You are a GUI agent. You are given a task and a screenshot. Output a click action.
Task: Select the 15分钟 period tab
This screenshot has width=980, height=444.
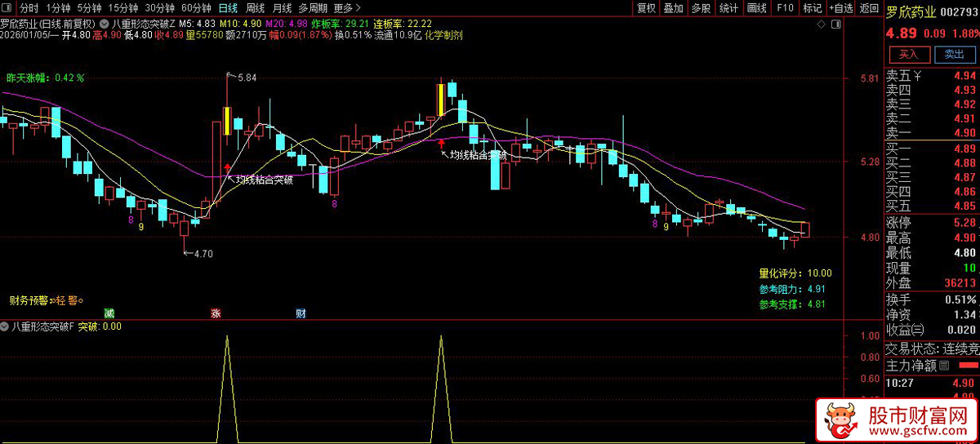click(x=122, y=8)
